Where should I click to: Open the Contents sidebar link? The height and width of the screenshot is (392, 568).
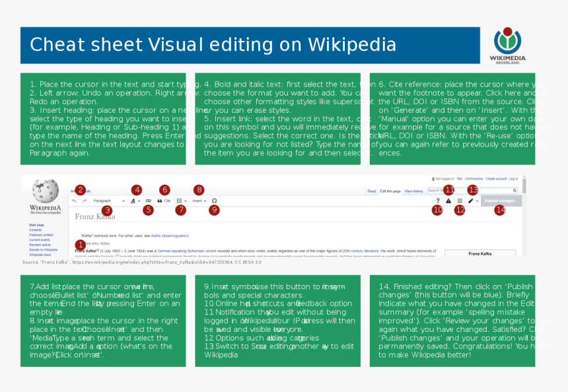(36, 230)
